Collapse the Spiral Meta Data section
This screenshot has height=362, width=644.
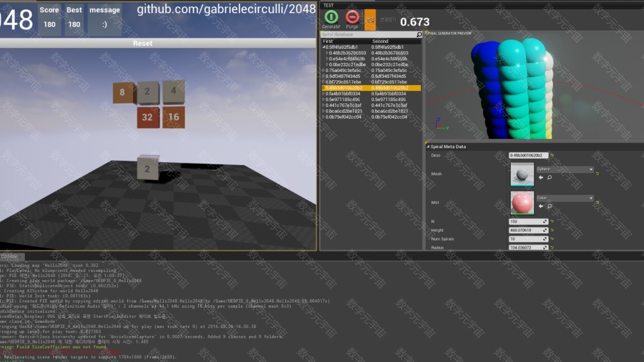[428, 147]
